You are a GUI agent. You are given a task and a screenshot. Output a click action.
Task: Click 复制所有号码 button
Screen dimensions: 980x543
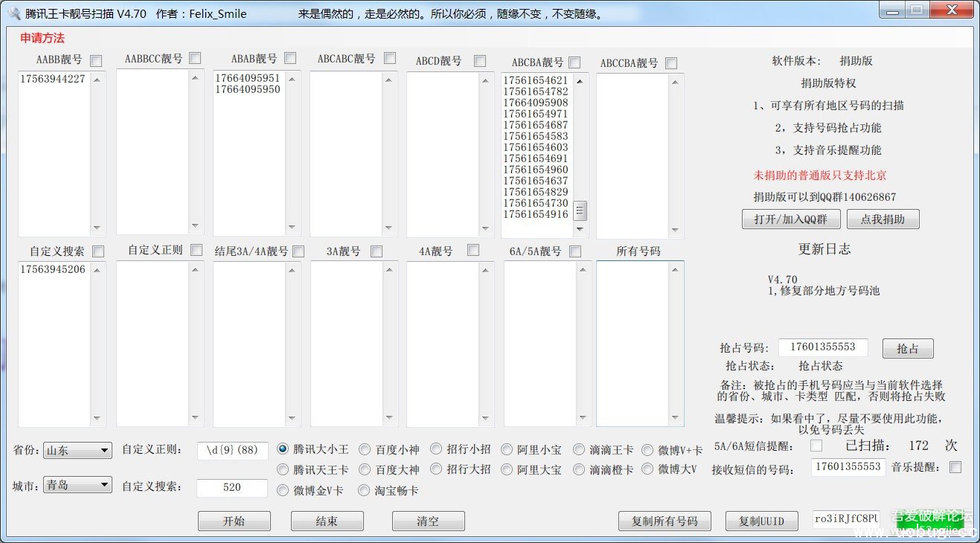click(x=664, y=521)
